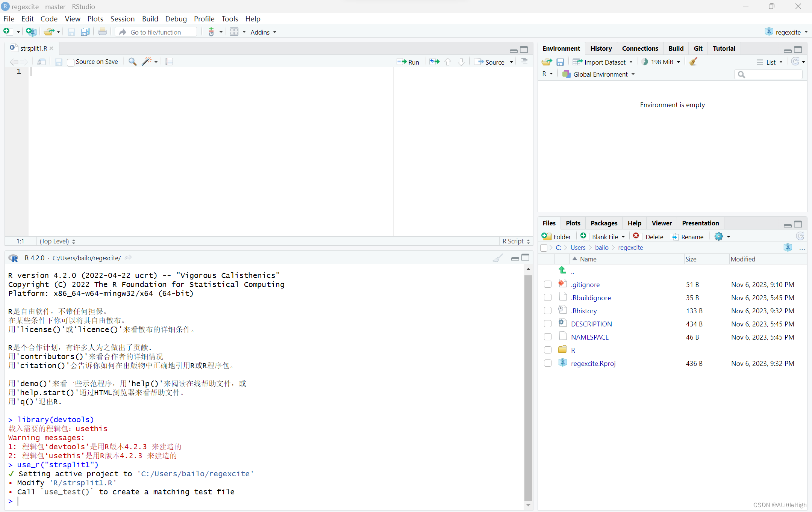
Task: Expand the R language version dropdown
Action: click(547, 74)
